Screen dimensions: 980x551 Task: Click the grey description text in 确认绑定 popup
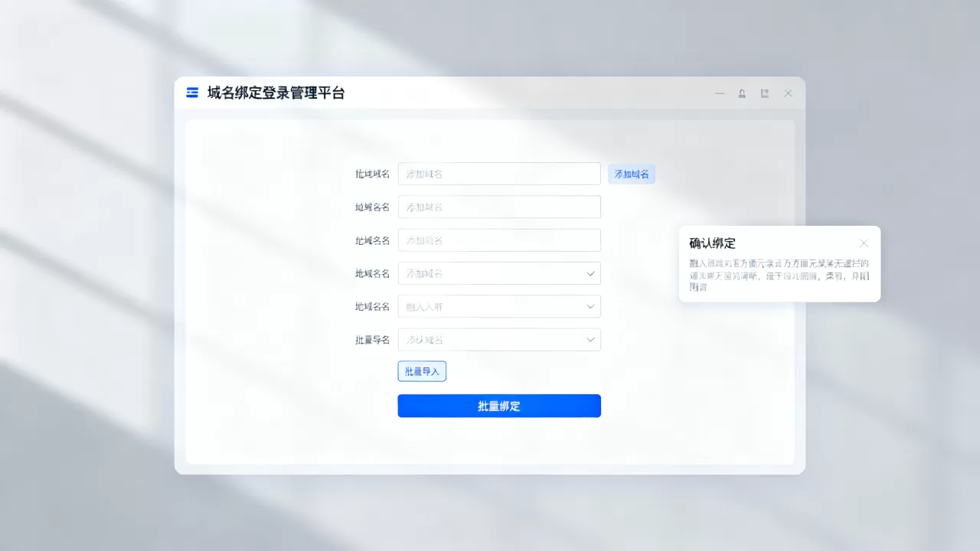779,275
